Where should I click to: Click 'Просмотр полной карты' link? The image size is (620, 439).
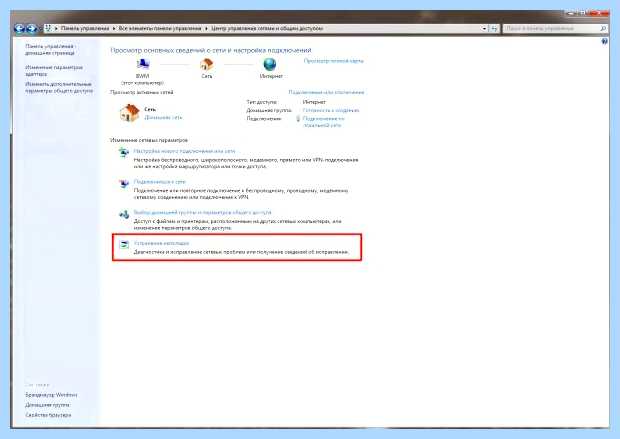[333, 61]
